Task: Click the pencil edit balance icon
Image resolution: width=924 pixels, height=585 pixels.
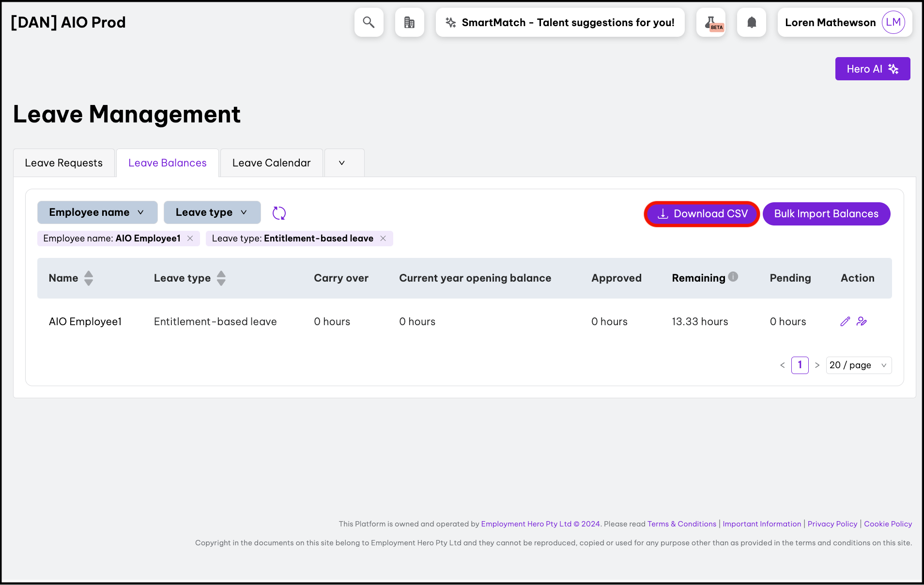Action: point(845,321)
